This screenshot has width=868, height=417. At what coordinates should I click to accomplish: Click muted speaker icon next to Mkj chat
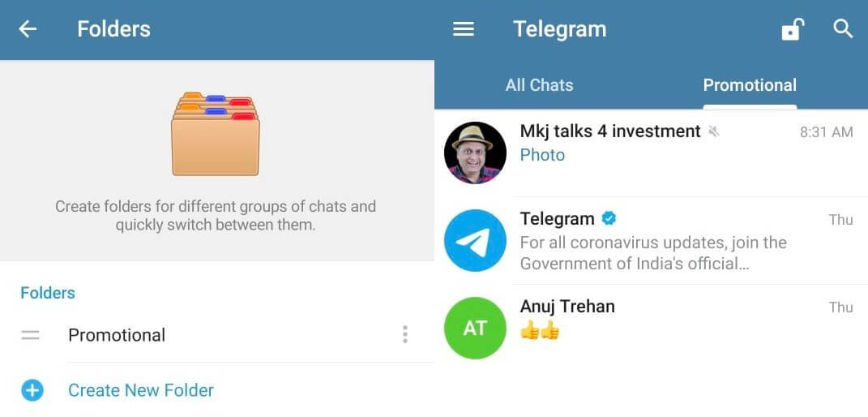(x=714, y=131)
